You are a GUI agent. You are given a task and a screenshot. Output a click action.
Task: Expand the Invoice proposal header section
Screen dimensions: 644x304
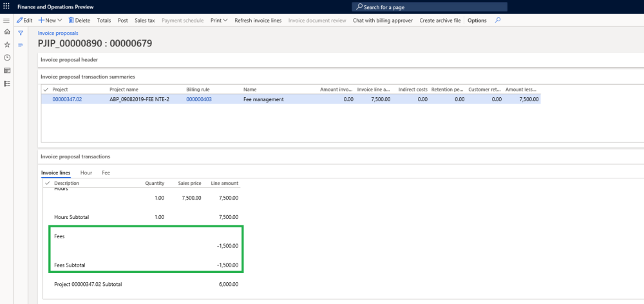(70, 59)
